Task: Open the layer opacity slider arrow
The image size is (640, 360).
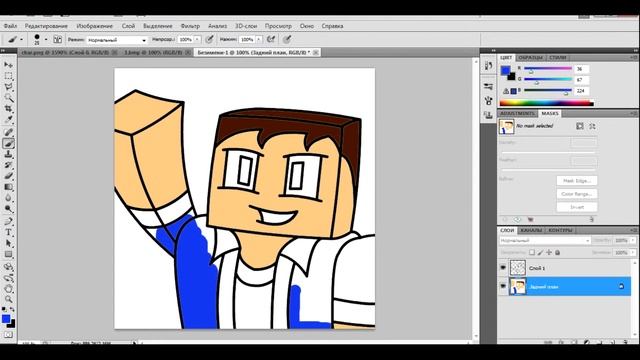Action: pos(633,240)
